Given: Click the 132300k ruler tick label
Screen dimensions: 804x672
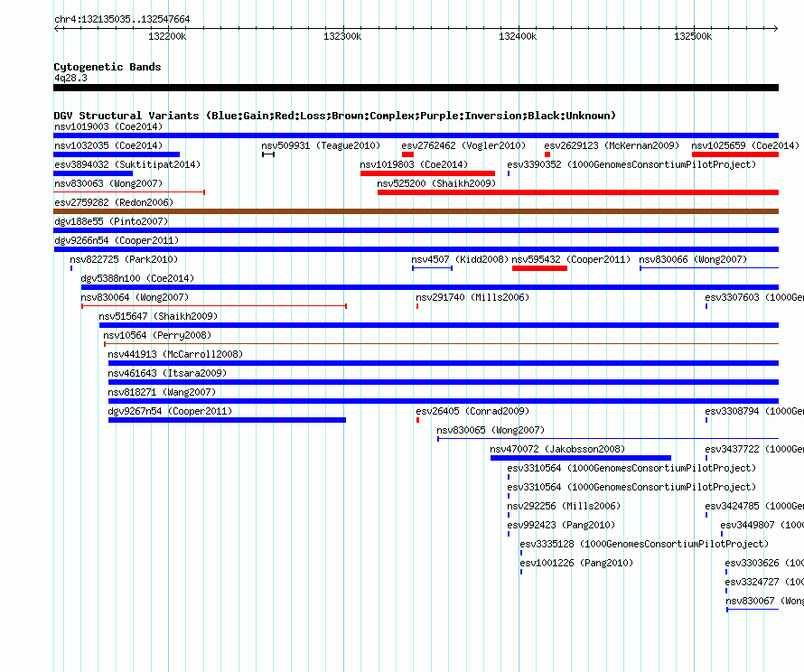Looking at the screenshot, I should click(x=342, y=36).
